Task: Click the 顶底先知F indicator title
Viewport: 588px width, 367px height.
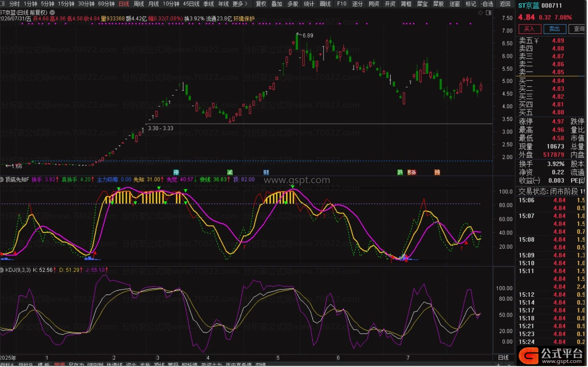Action: [17, 179]
